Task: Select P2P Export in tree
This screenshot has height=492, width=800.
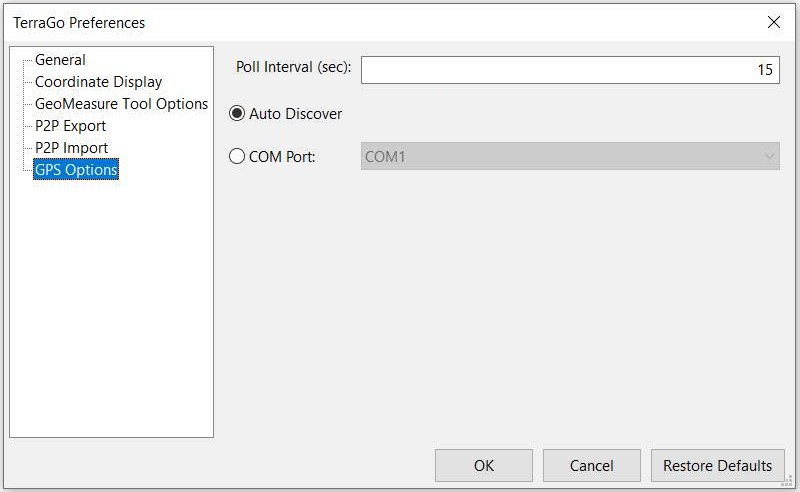Action: pos(70,126)
